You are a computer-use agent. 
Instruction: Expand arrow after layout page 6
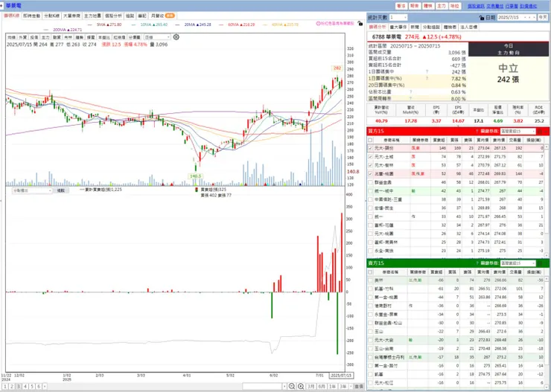pyautogui.click(x=44, y=386)
